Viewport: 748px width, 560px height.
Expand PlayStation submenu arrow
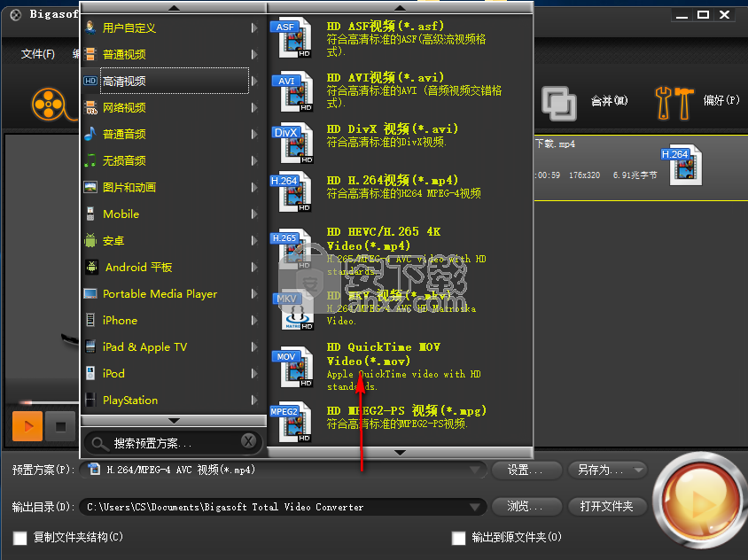point(254,401)
